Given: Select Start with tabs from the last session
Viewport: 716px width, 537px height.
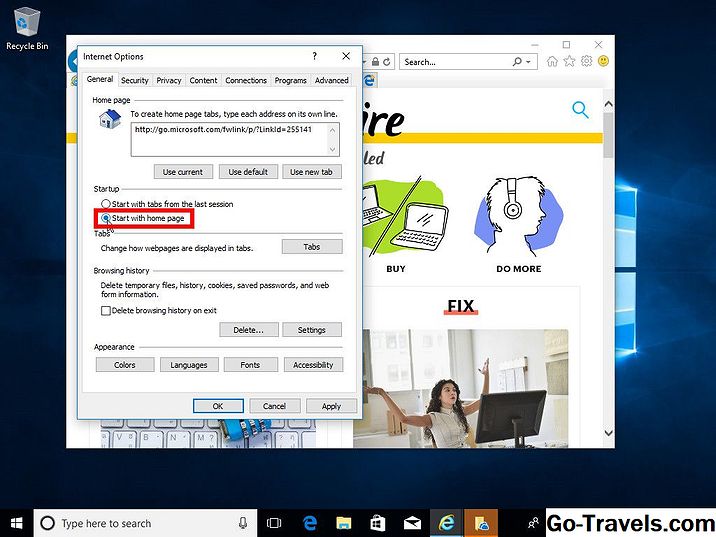Looking at the screenshot, I should 167,204.
